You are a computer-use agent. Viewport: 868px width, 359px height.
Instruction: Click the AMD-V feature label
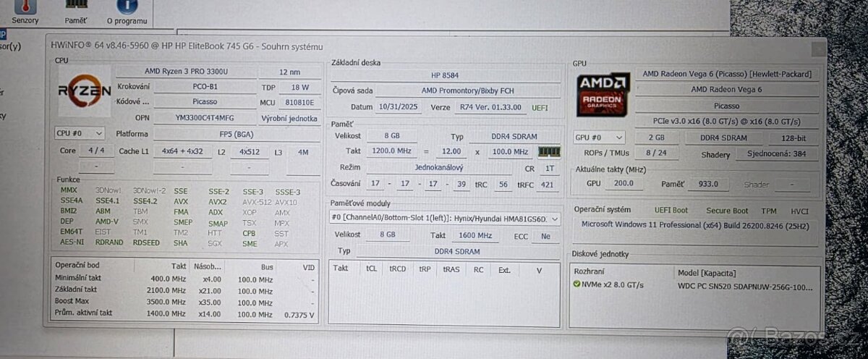(107, 221)
